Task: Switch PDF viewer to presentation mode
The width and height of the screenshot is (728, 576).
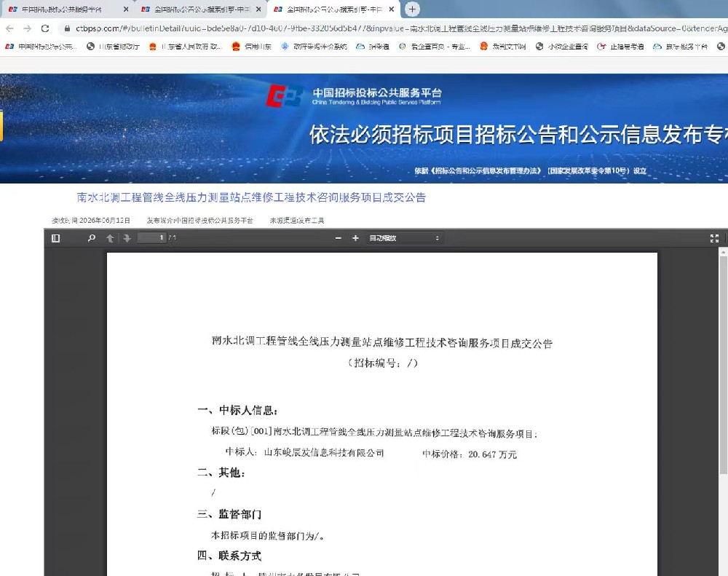Action: [x=715, y=238]
